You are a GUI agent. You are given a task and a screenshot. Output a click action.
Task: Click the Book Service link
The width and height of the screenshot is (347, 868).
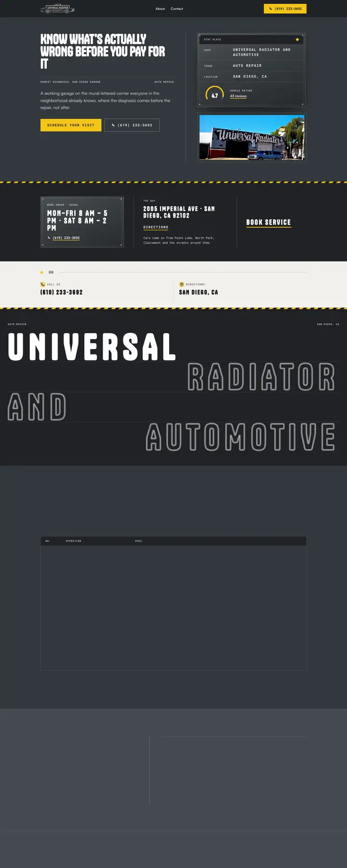point(268,222)
